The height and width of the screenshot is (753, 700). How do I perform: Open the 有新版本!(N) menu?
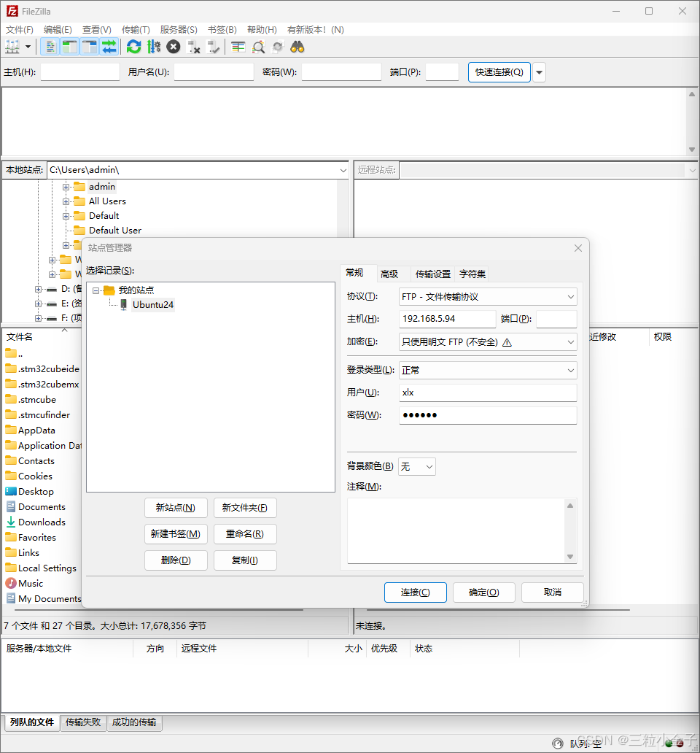[x=315, y=30]
